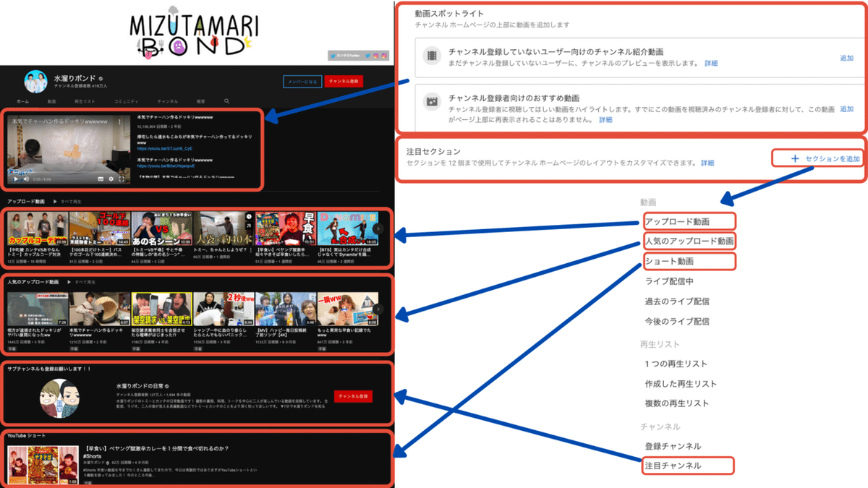Mute the featured video using speaker icon
The height and width of the screenshot is (488, 868).
pos(25,179)
